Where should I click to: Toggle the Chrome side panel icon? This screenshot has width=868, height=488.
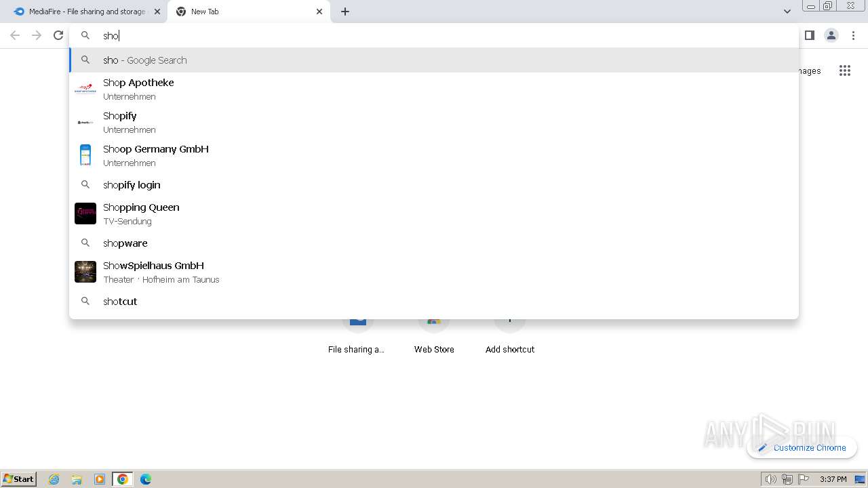[810, 35]
